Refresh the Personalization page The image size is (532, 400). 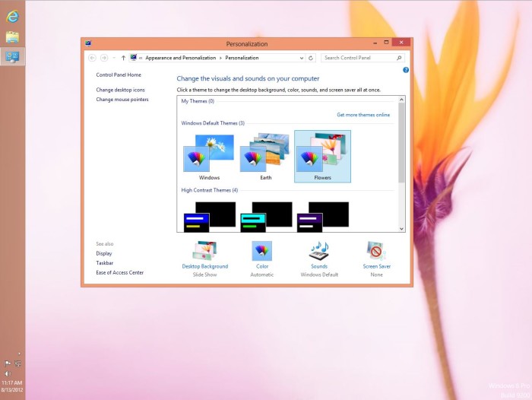pos(310,58)
